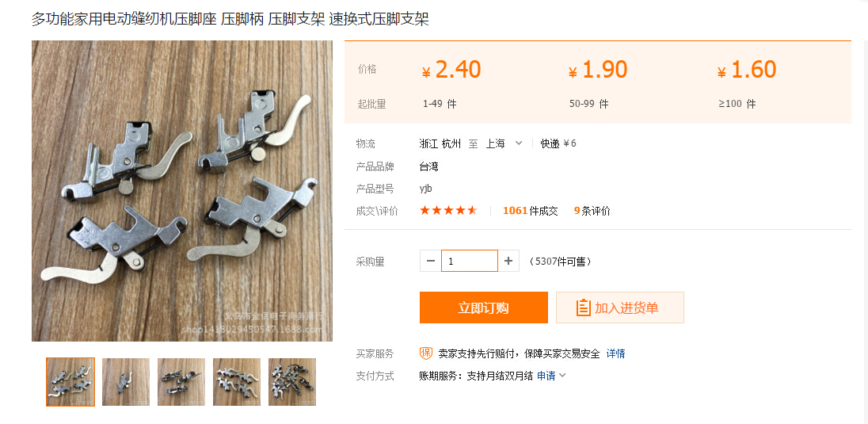
Task: Select the fifth product thumbnail
Action: 292,382
